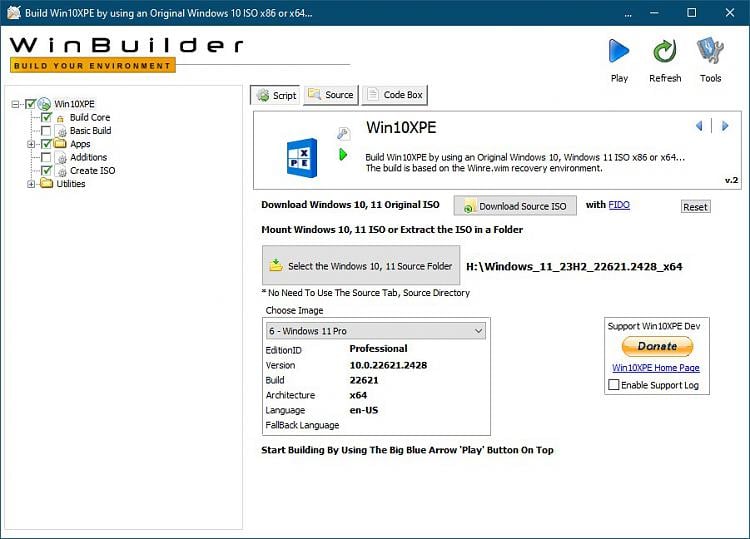
Task: Check the Basic Build checkbox
Action: 46,131
